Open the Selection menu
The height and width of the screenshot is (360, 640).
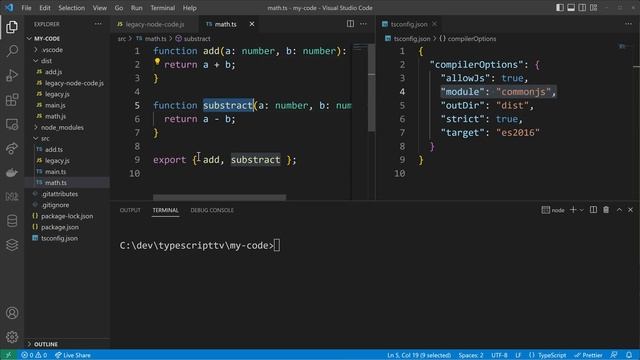point(71,8)
